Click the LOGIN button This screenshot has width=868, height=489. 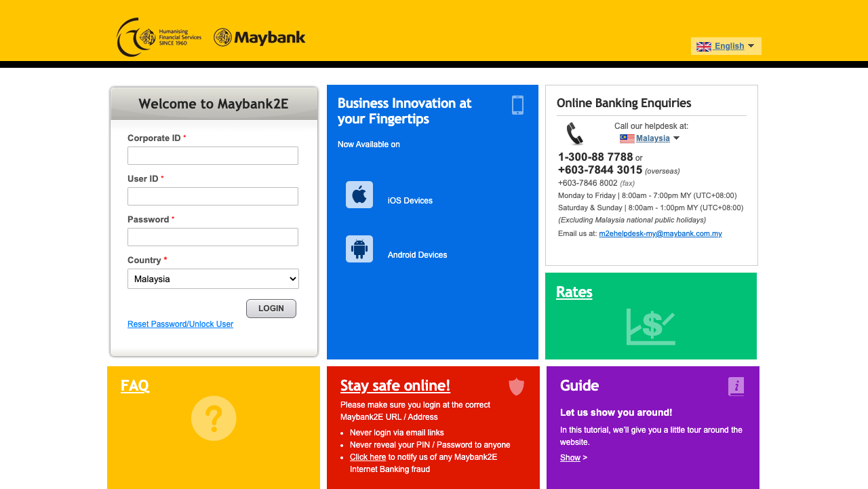tap(271, 309)
